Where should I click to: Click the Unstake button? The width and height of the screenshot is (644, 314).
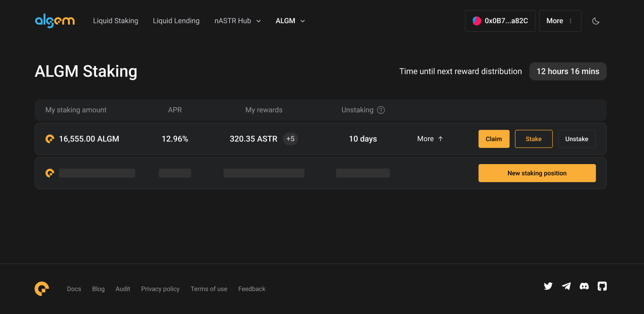pos(576,139)
